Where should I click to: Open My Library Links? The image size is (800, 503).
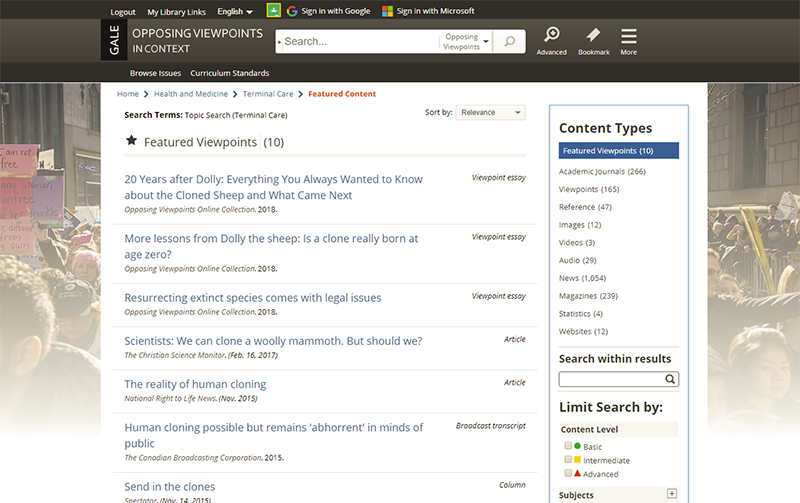coord(177,12)
